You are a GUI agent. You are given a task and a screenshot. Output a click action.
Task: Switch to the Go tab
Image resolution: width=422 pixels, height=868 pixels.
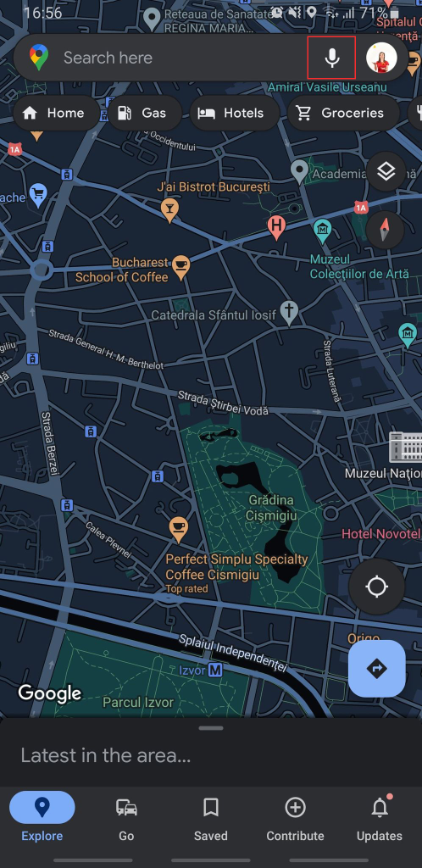(126, 820)
